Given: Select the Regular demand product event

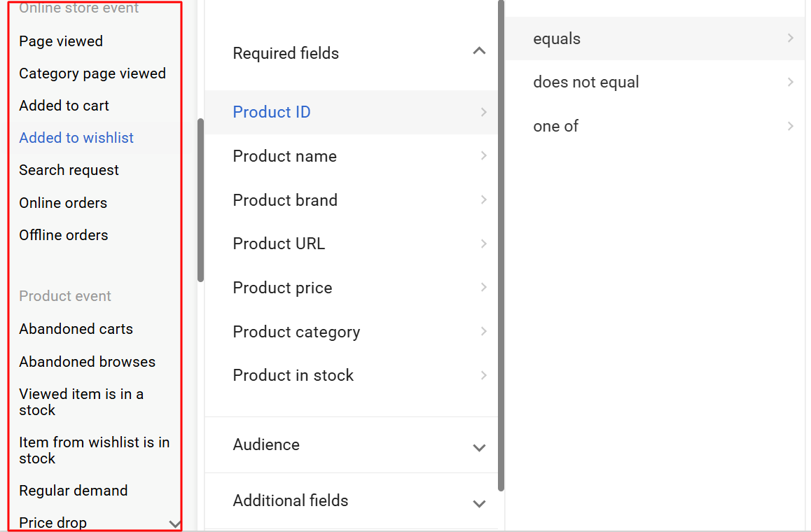Looking at the screenshot, I should [x=74, y=491].
